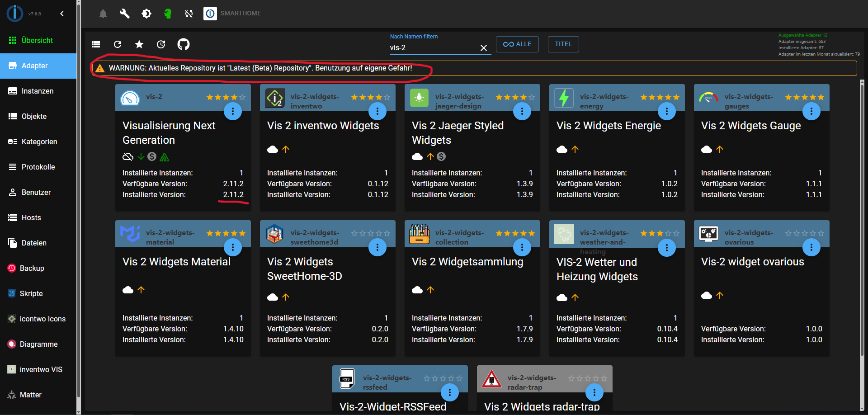Toggle the light/dark theme icon
This screenshot has width=868, height=415.
click(x=146, y=14)
